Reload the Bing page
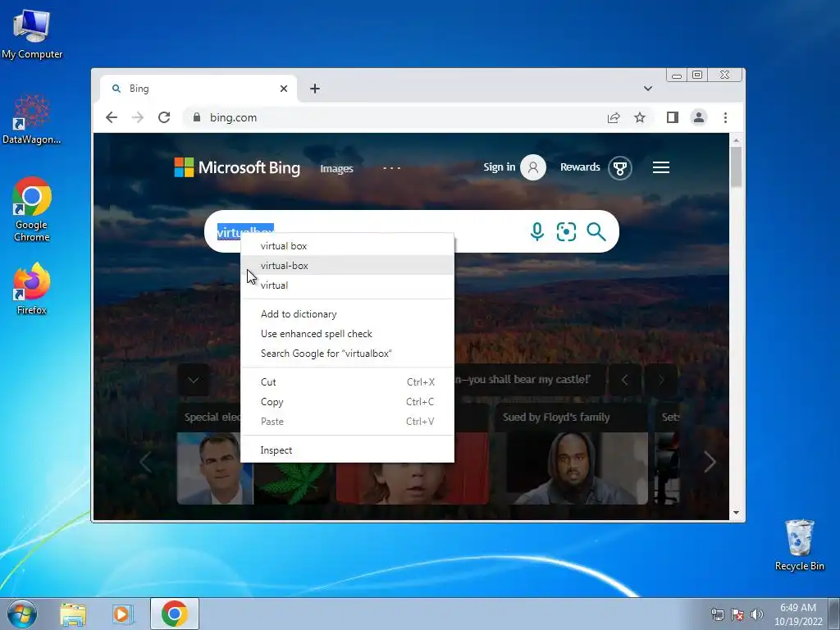Viewport: 840px width, 630px height. 164,117
